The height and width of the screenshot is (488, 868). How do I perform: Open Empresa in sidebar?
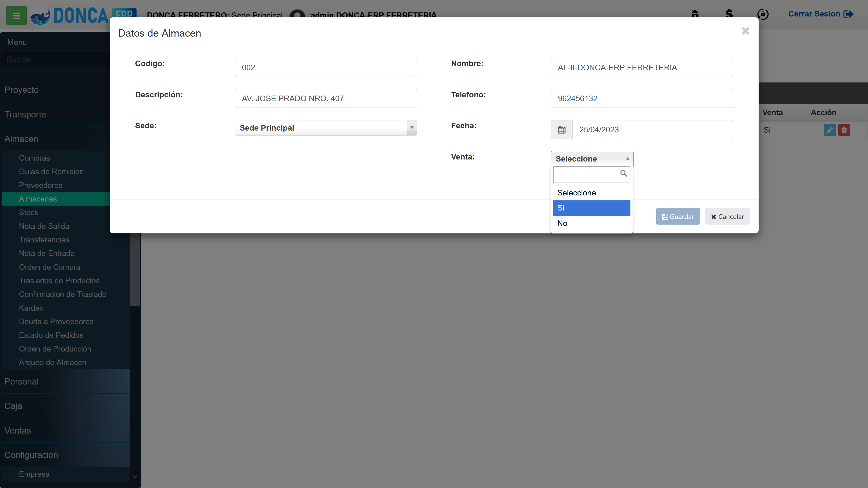click(34, 474)
